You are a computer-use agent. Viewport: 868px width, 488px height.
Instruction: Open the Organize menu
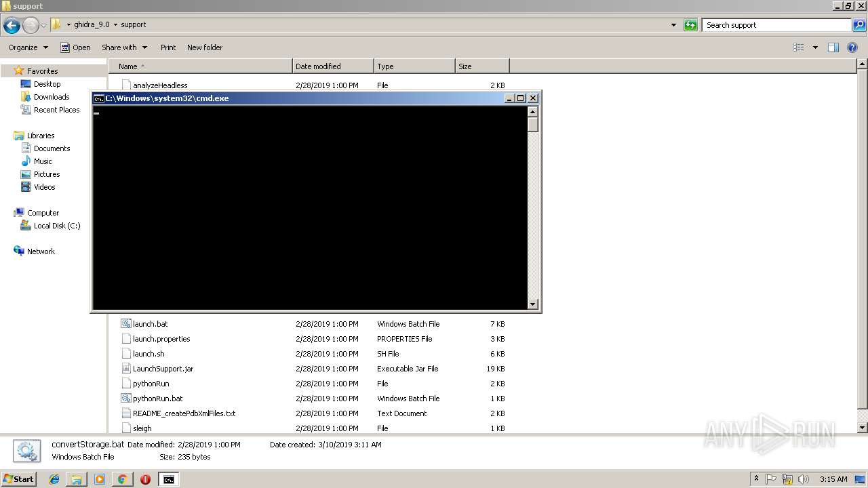(28, 47)
